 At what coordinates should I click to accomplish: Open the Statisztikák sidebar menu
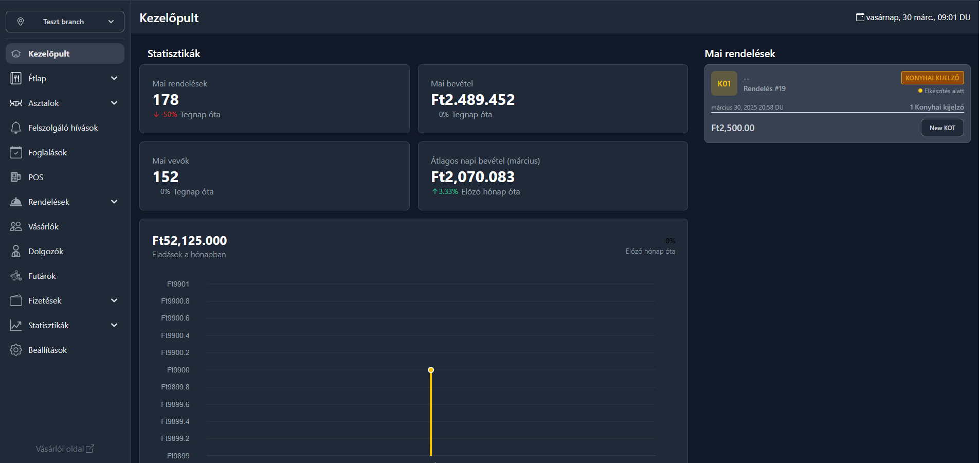(48, 325)
